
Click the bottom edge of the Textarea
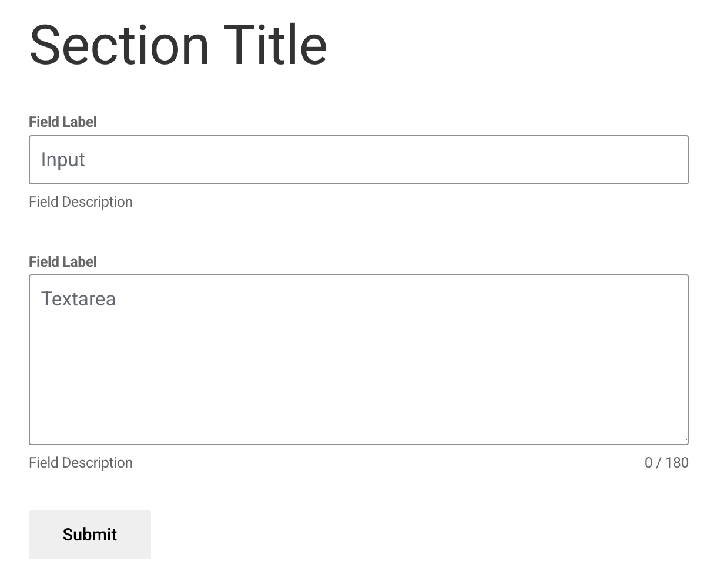[x=358, y=443]
